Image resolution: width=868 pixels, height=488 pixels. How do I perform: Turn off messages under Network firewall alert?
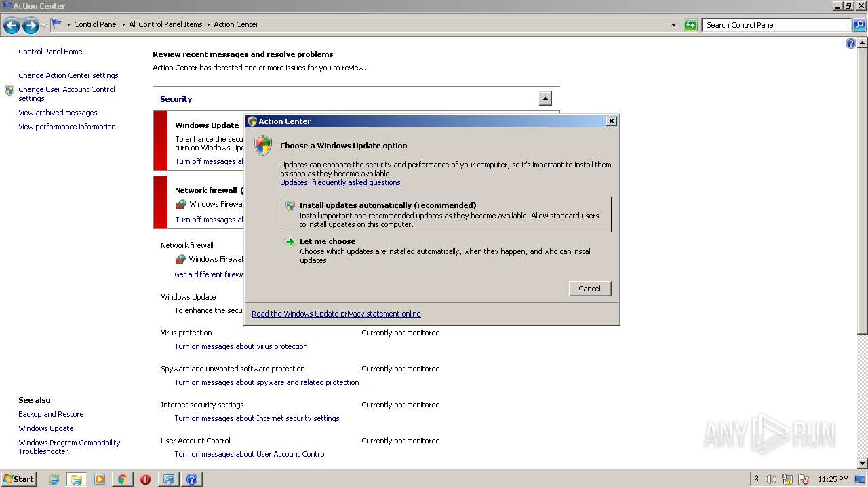(209, 220)
